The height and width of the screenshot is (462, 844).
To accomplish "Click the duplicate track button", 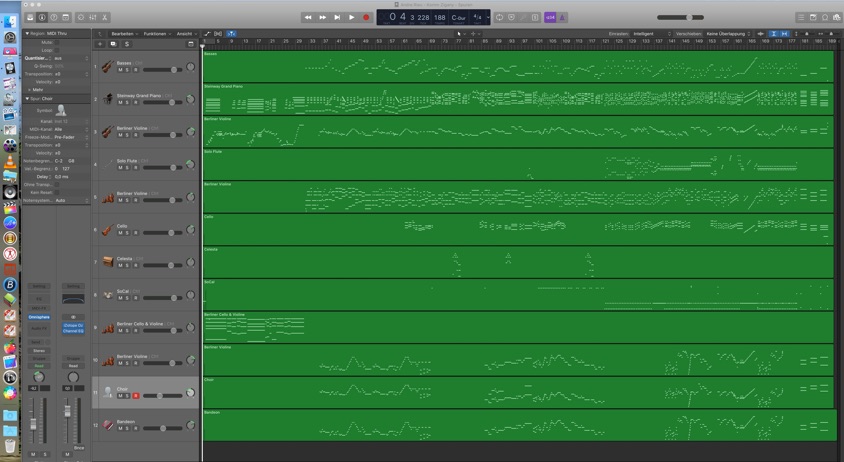I will click(x=113, y=44).
